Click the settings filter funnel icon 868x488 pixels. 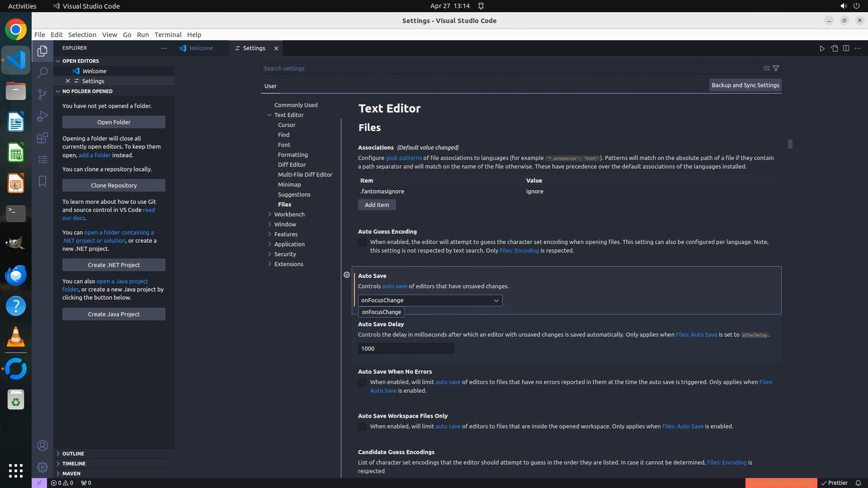(x=776, y=68)
